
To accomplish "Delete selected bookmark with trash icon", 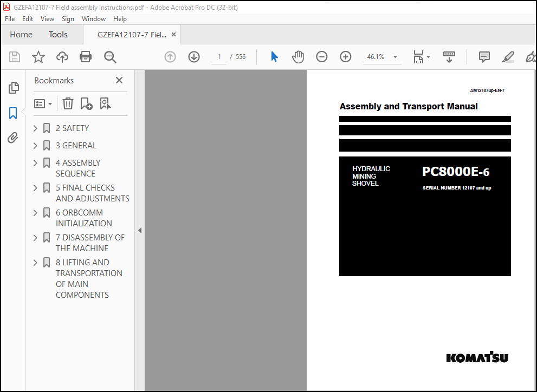I will click(68, 103).
